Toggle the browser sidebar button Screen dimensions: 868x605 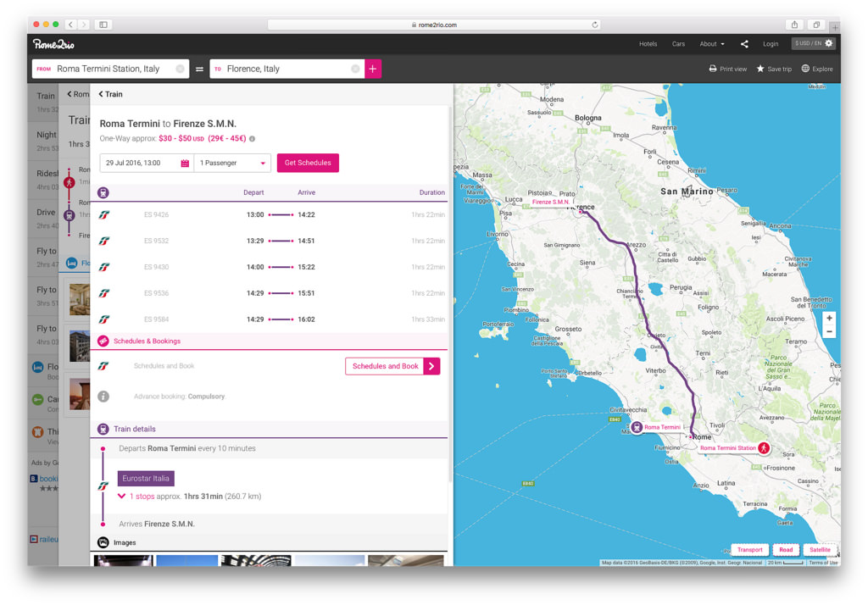click(103, 25)
